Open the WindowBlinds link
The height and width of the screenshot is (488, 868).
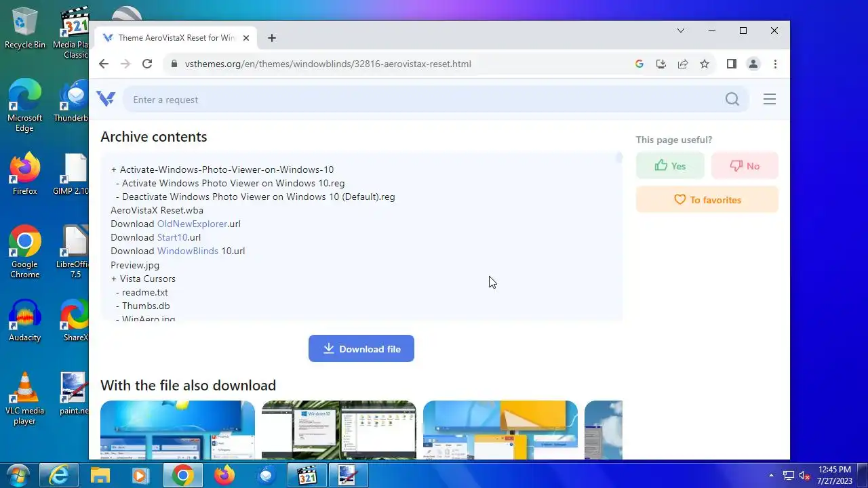coord(188,251)
